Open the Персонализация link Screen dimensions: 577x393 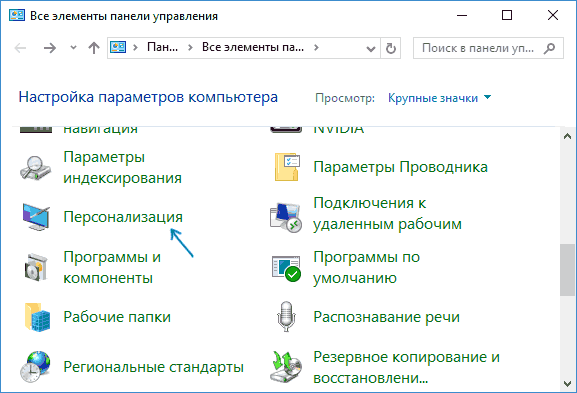click(x=123, y=217)
